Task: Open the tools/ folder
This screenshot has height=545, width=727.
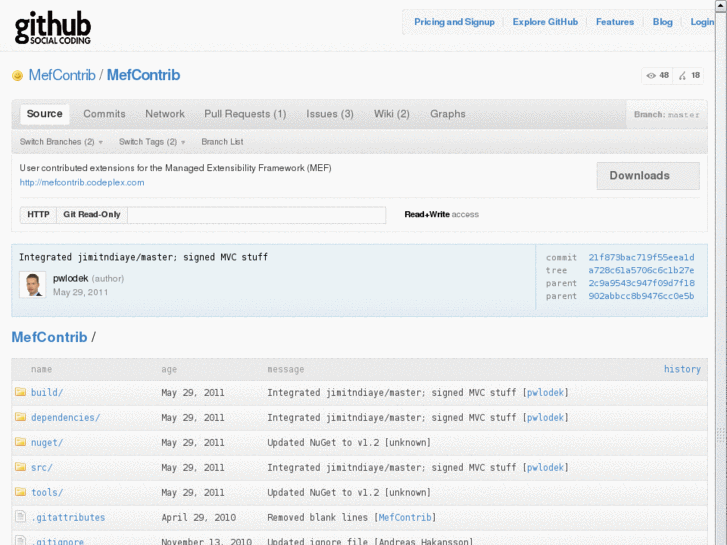Action: [47, 493]
